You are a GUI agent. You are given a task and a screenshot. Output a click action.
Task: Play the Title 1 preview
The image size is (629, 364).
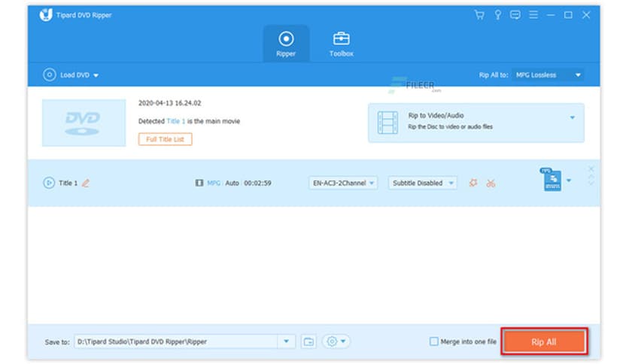point(49,183)
